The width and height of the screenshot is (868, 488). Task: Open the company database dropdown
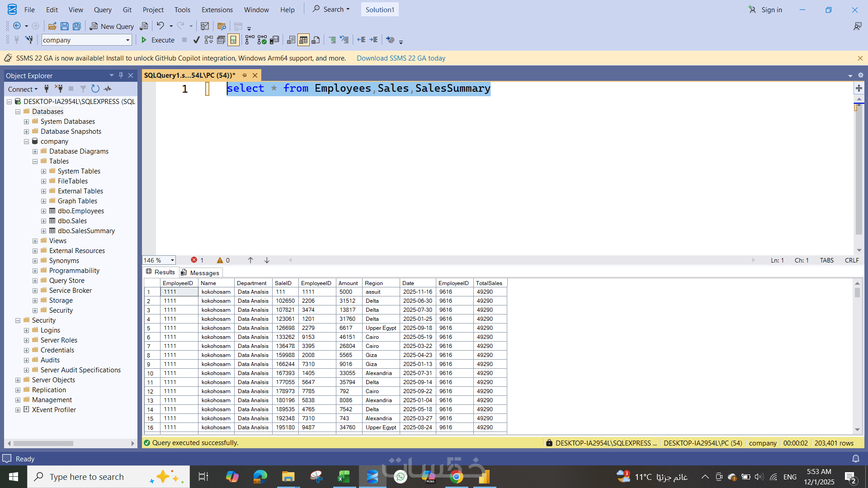127,40
